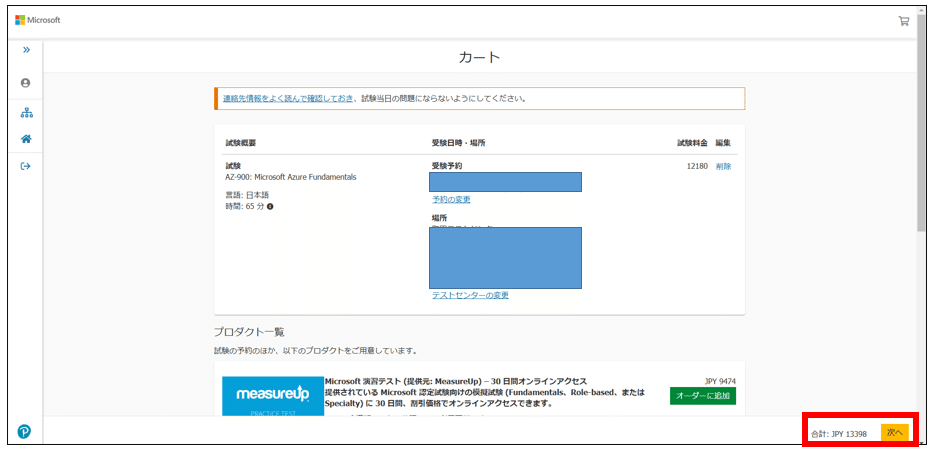Screen dimensions: 935x450
Task: Click the 試験概要 column header
Action: point(241,143)
